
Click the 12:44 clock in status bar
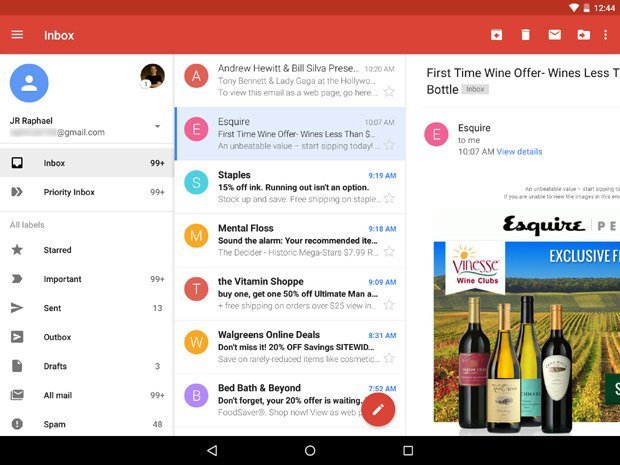[x=604, y=8]
